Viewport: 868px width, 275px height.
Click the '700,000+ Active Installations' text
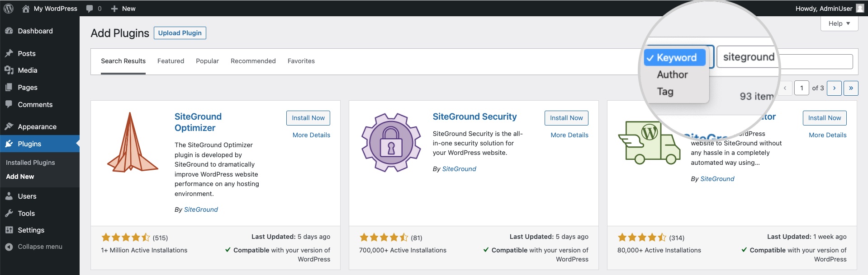click(x=403, y=250)
